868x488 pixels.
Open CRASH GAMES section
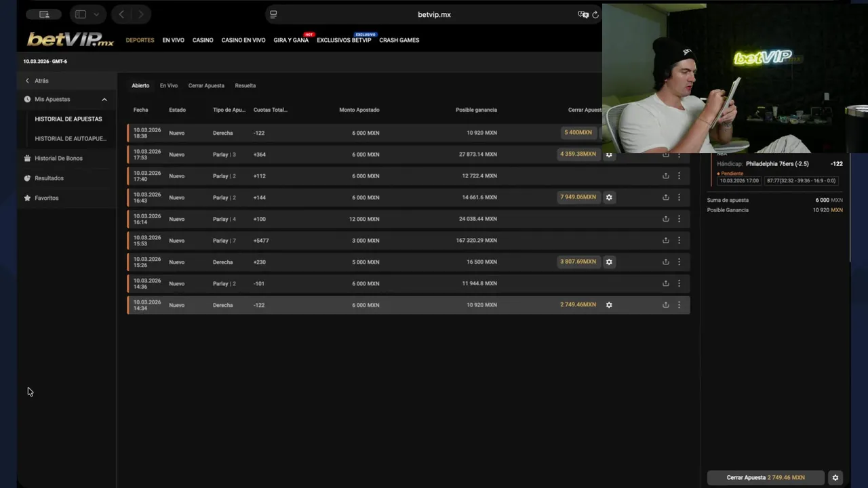click(x=399, y=40)
